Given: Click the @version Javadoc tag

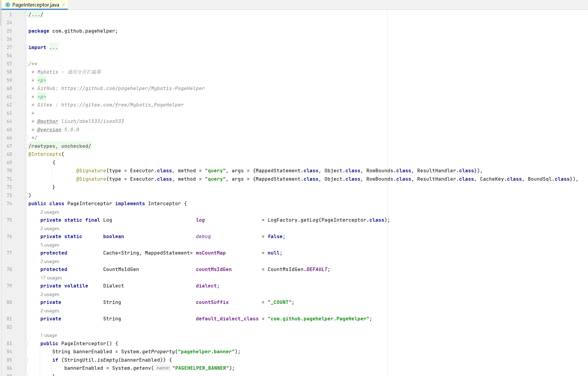Looking at the screenshot, I should click(x=49, y=130).
